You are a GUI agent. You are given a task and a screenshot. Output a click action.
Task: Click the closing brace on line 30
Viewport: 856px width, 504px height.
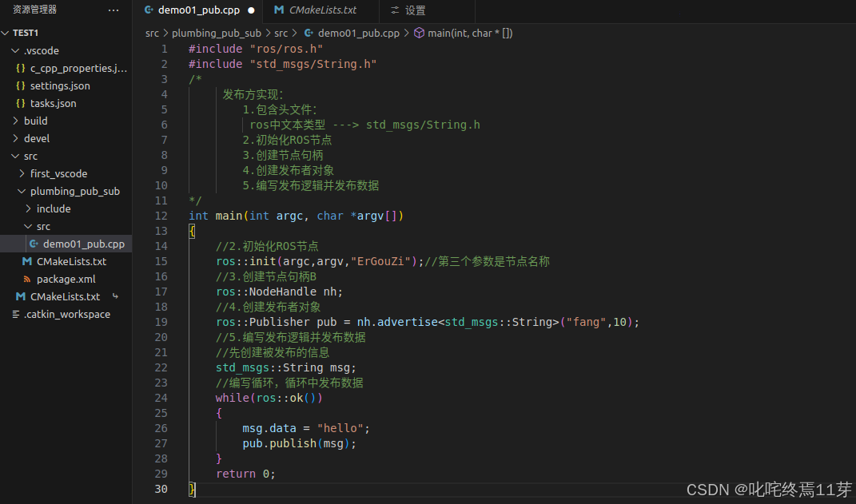coord(192,489)
